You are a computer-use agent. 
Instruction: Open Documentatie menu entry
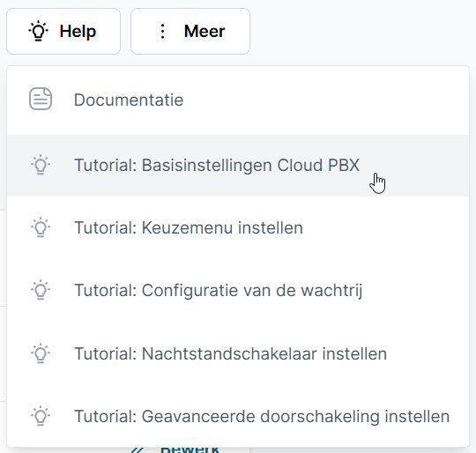coord(238,100)
